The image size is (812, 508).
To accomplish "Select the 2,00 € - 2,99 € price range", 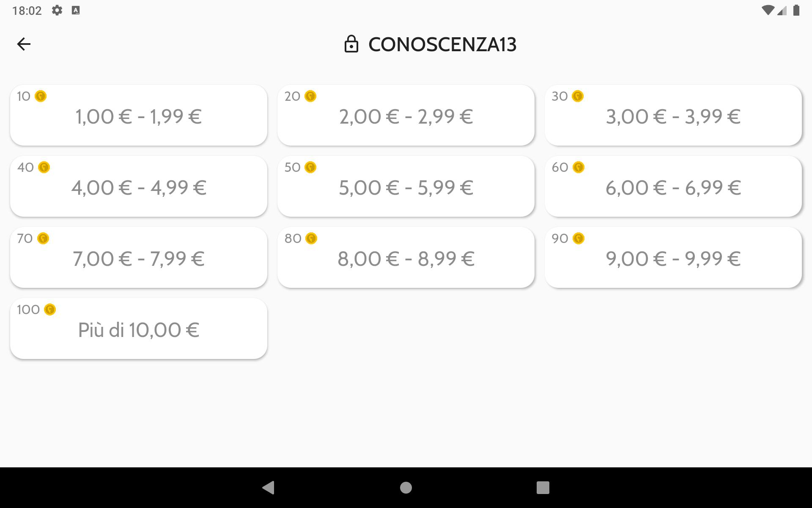I will click(x=406, y=115).
